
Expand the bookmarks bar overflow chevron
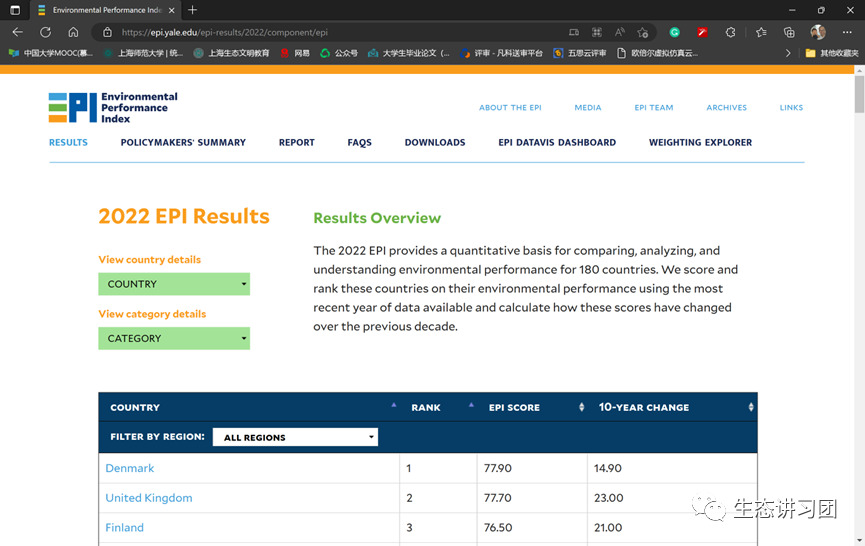[788, 53]
